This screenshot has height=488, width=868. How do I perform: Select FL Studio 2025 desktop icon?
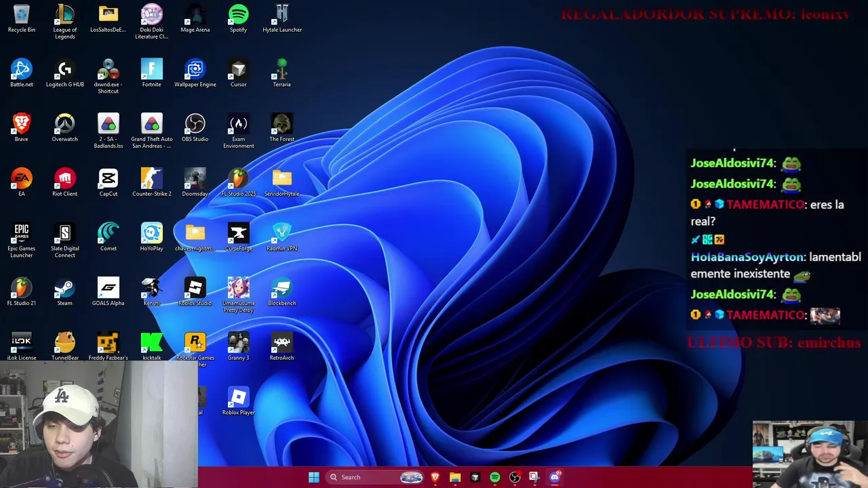[239, 182]
